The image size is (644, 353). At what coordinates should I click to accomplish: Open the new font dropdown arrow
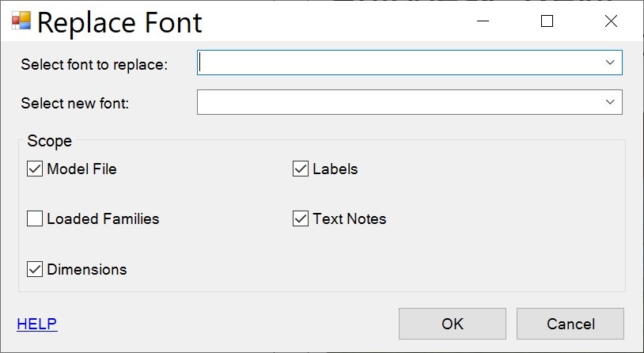click(610, 102)
